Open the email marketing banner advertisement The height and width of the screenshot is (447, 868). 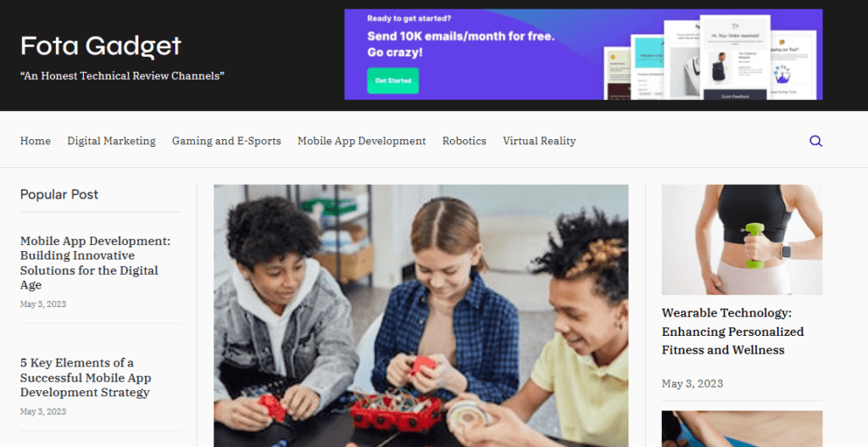583,54
